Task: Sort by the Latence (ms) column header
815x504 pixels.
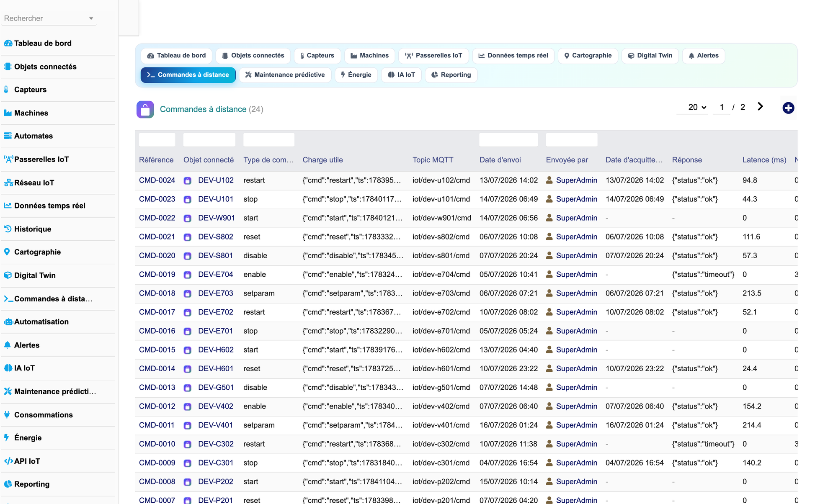Action: [x=764, y=160]
